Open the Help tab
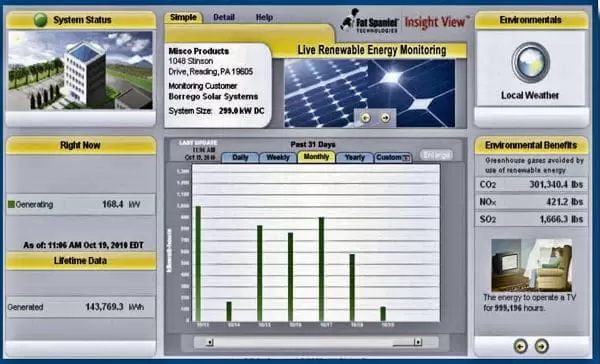The image size is (600, 364). pyautogui.click(x=264, y=17)
